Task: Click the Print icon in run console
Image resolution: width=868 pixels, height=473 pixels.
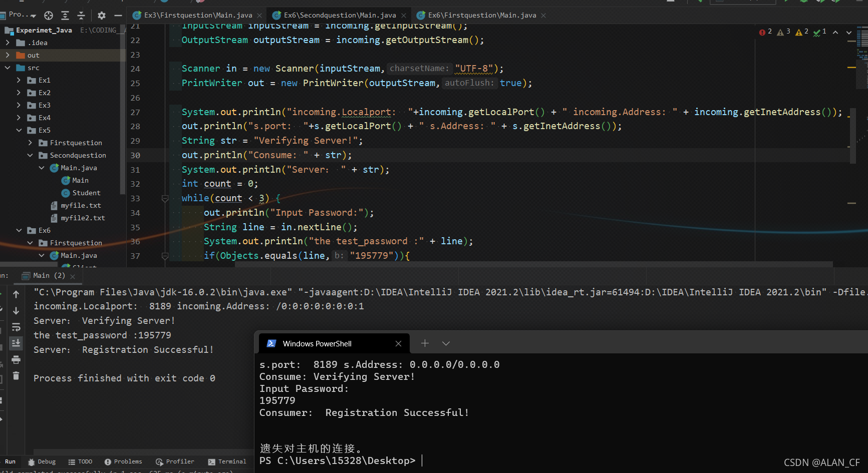Action: click(x=16, y=360)
